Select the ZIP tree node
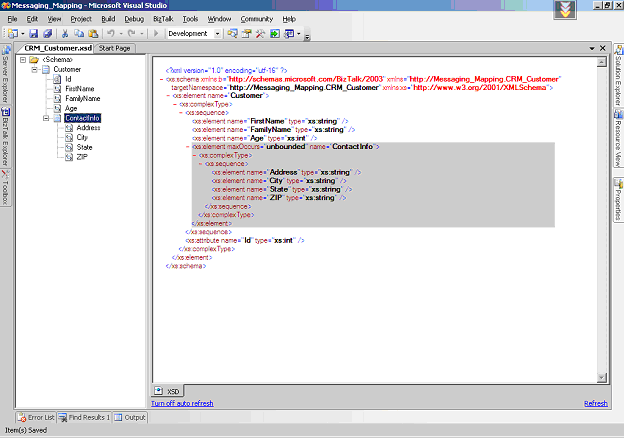This screenshot has height=438, width=624. [82, 157]
